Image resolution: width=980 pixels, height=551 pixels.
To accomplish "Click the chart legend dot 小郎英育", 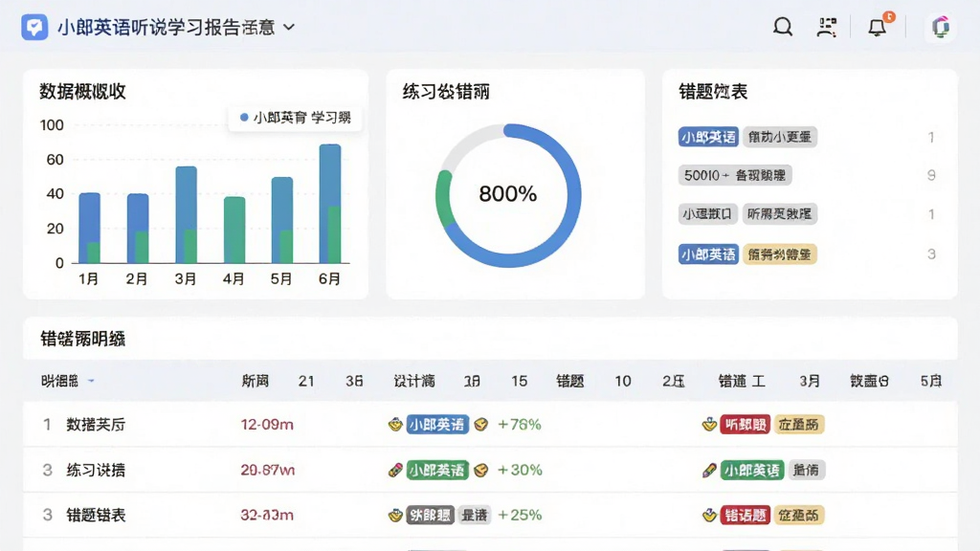I will (x=244, y=117).
